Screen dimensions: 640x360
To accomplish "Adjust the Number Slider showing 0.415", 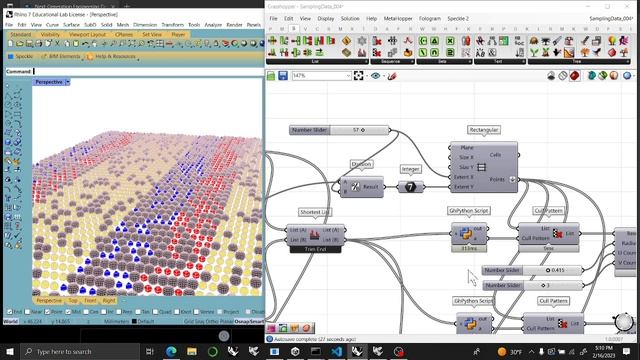I will (x=532, y=270).
